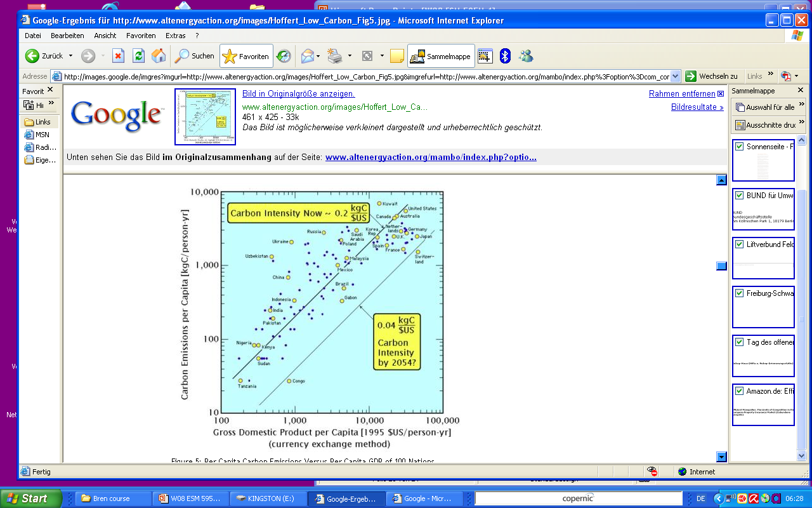Viewport: 812px width, 508px height.
Task: Open the print button dropdown arrow
Action: [350, 56]
